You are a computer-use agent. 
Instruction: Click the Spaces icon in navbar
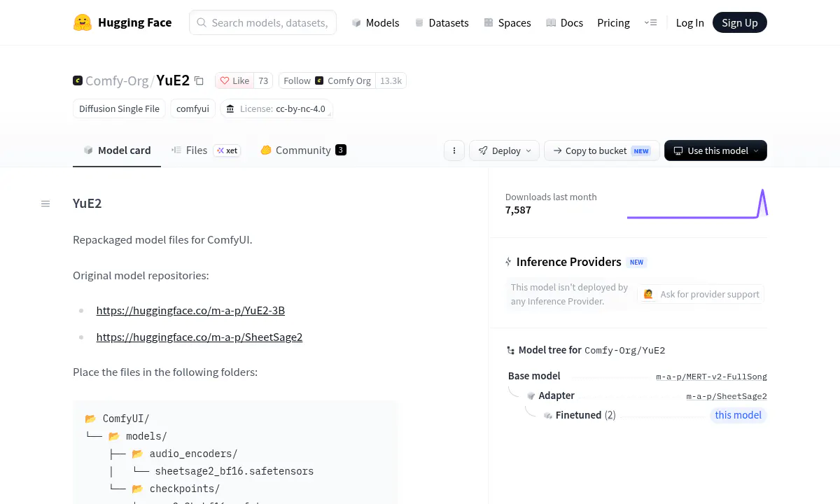tap(488, 22)
